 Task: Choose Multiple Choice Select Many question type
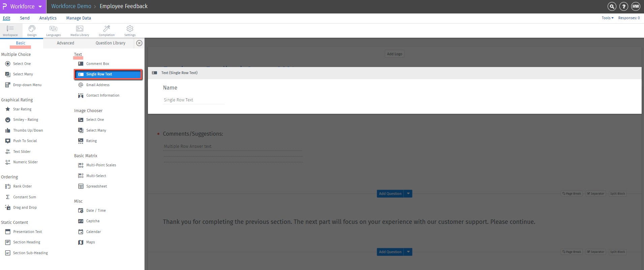tap(19, 74)
